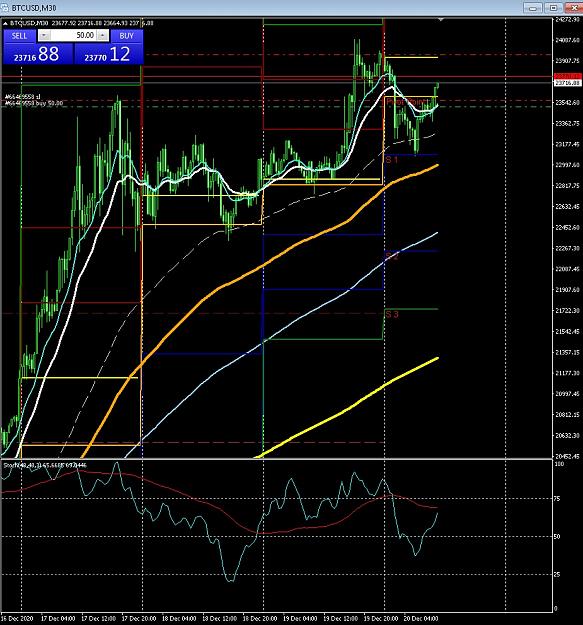583x625 pixels.
Task: Select the '#66469558 buy 50.00' order label
Action: pos(34,103)
